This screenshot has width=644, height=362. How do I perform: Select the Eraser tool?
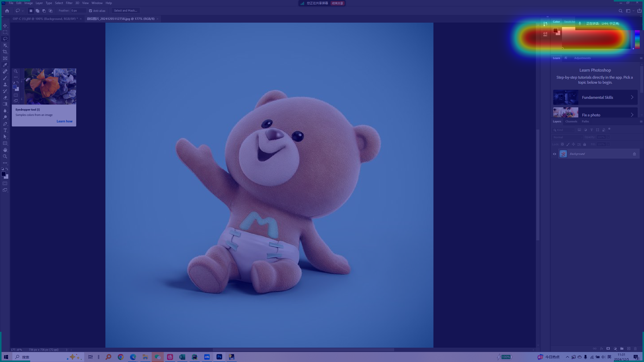(x=5, y=98)
